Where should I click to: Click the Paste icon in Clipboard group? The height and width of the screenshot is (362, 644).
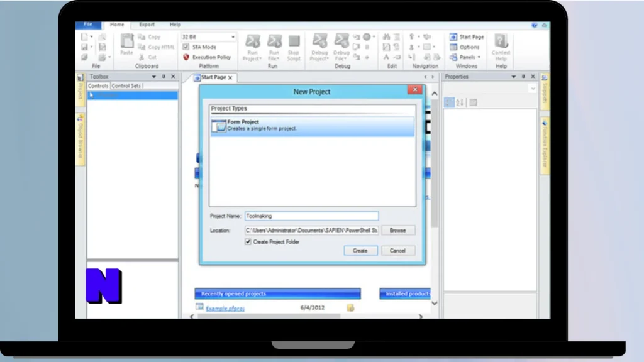(126, 42)
